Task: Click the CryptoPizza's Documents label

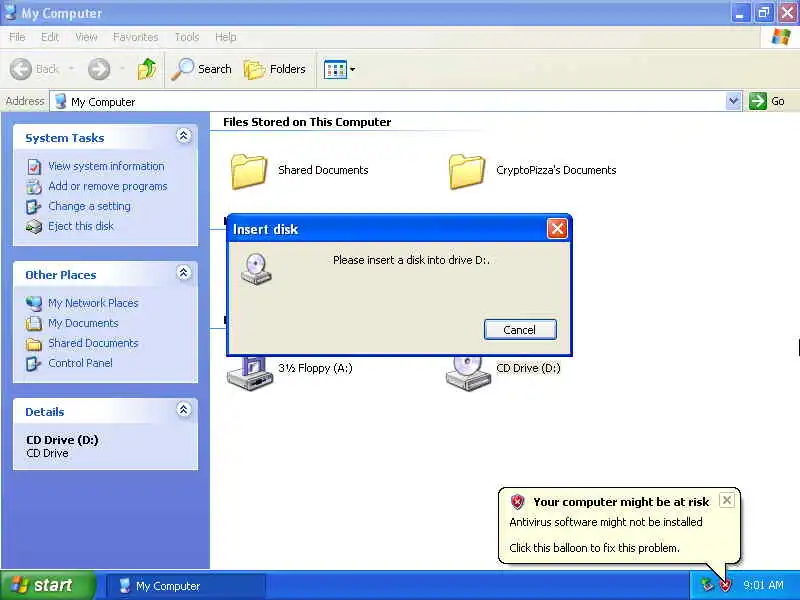Action: coord(556,170)
